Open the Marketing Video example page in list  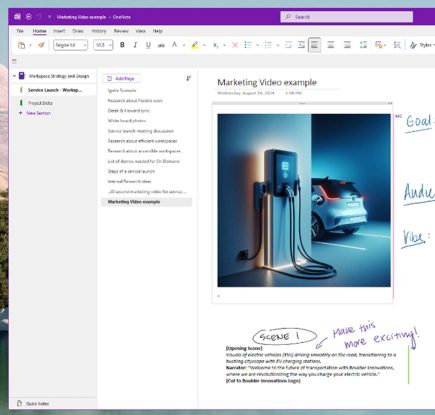[x=147, y=202]
